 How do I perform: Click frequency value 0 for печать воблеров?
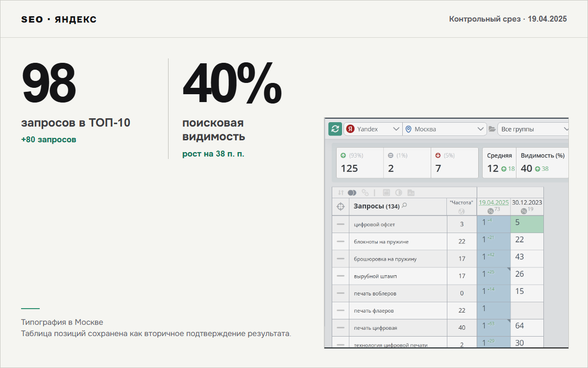tap(462, 293)
